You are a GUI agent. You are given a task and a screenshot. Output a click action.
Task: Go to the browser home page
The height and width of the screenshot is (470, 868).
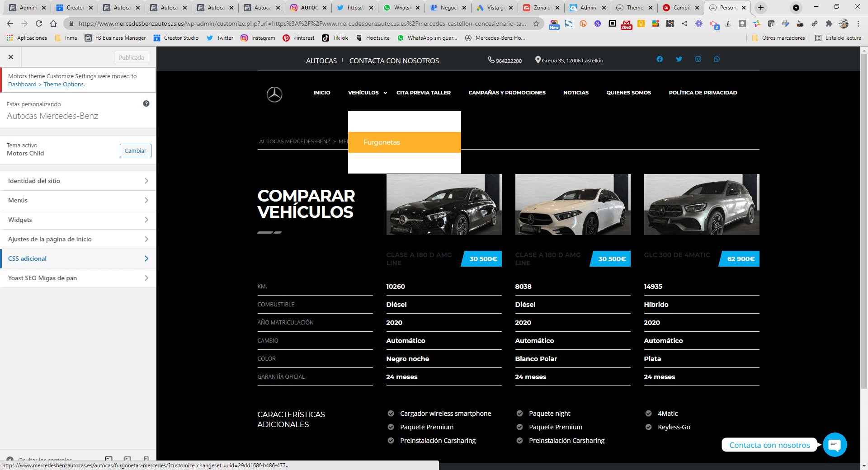[x=53, y=23]
